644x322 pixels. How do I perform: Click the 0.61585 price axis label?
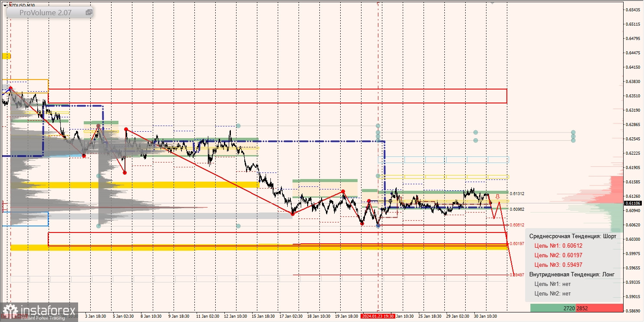tap(633, 182)
